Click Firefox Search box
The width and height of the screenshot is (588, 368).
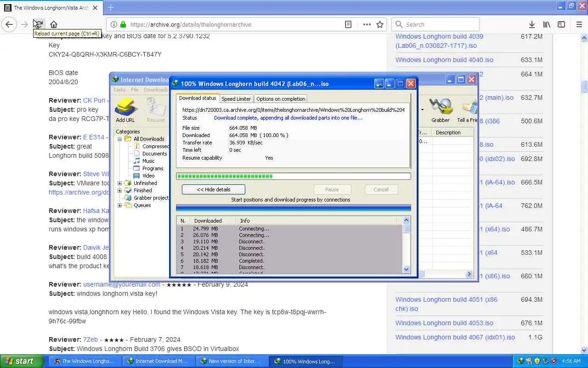point(435,24)
